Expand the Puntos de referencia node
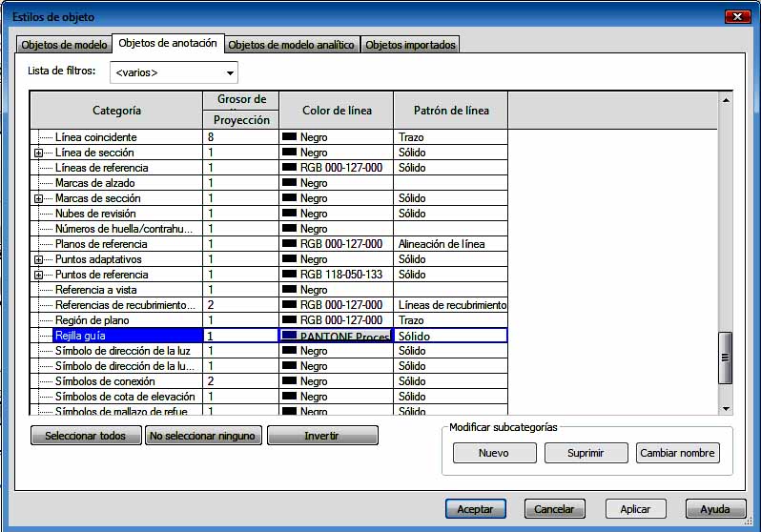The width and height of the screenshot is (761, 532). tap(38, 275)
